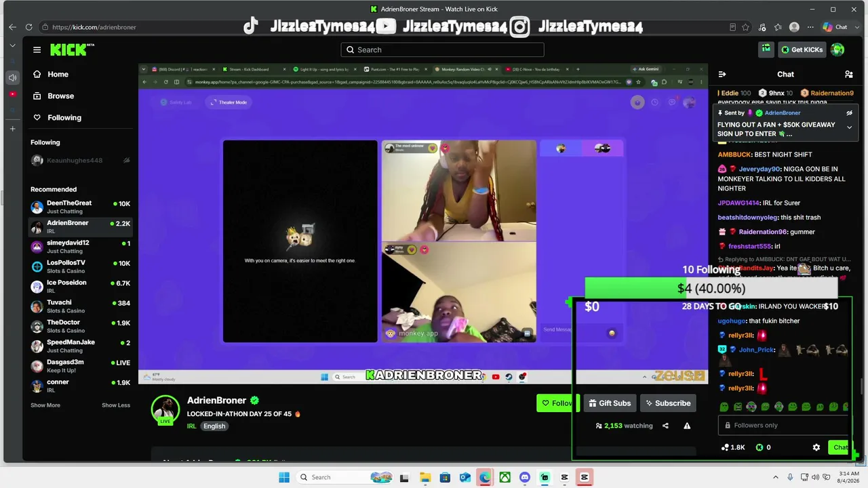The height and width of the screenshot is (488, 868).
Task: Click the address bar URL kick.com/adrienbroner
Action: click(94, 27)
